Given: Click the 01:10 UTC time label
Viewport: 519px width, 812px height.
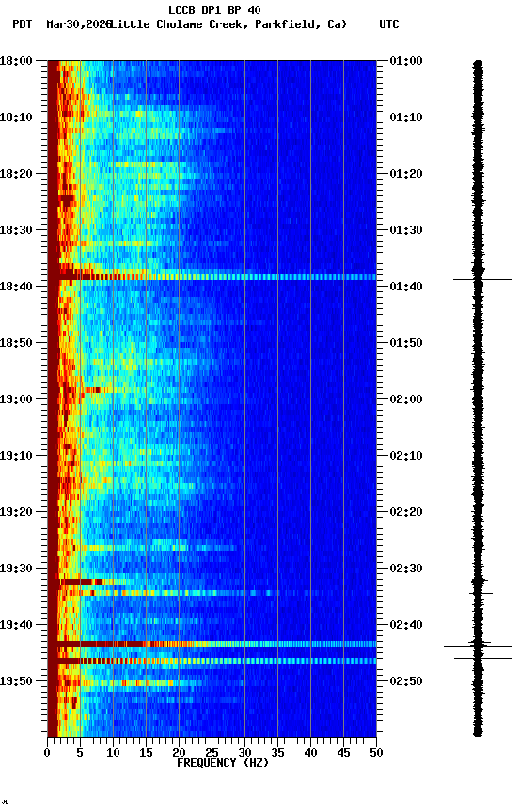Looking at the screenshot, I should [x=406, y=117].
